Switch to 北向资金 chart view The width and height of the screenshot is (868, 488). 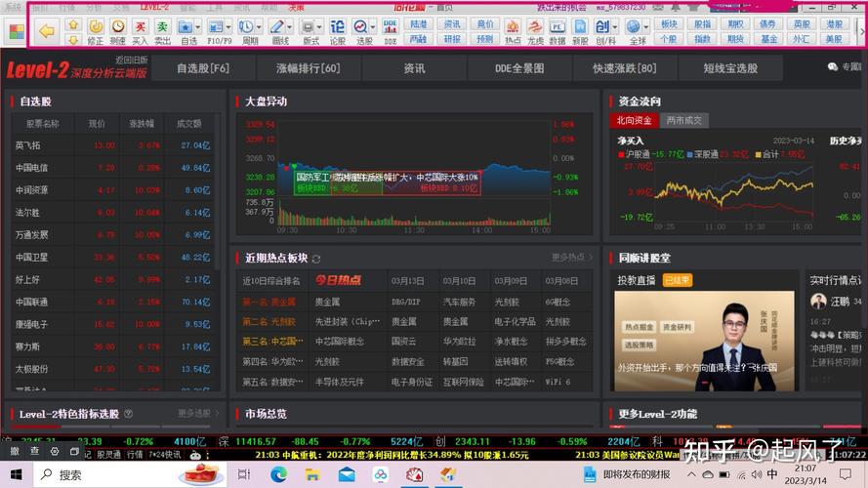tap(634, 120)
